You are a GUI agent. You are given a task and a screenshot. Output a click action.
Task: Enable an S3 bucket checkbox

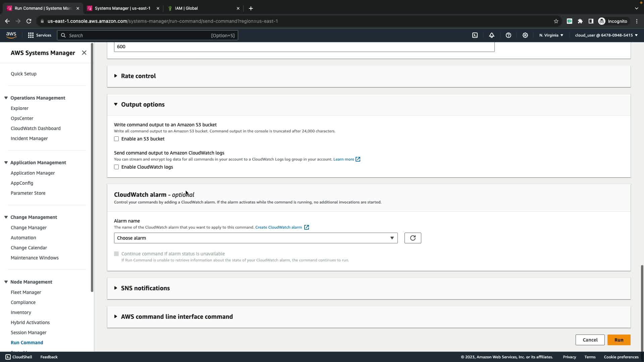coord(116,139)
